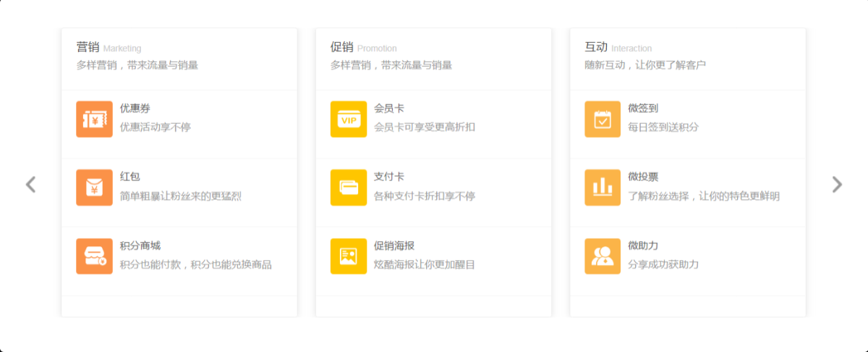This screenshot has height=352, width=868.
Task: Open the 会员卡 title link
Action: pyautogui.click(x=389, y=109)
